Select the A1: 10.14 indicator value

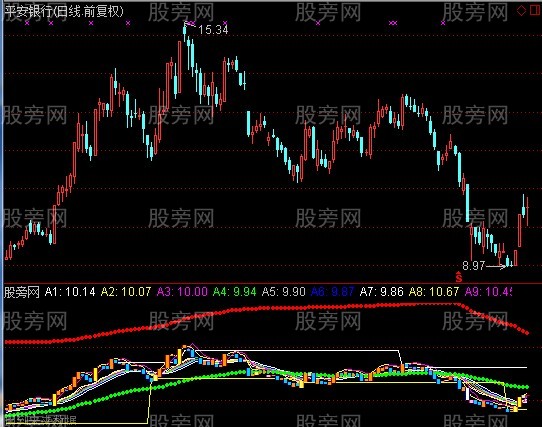pos(70,292)
